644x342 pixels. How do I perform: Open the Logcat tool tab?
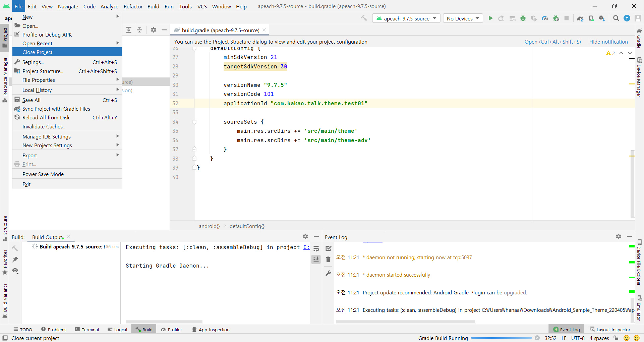point(118,330)
